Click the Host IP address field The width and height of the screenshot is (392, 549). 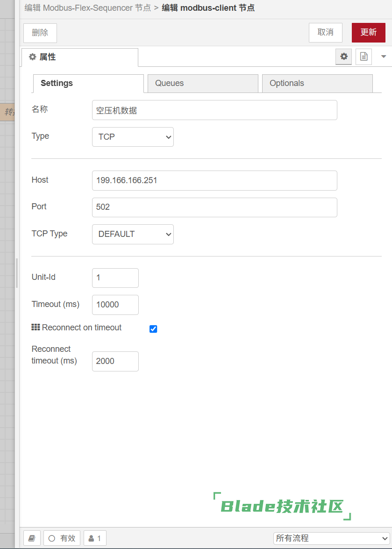point(214,180)
